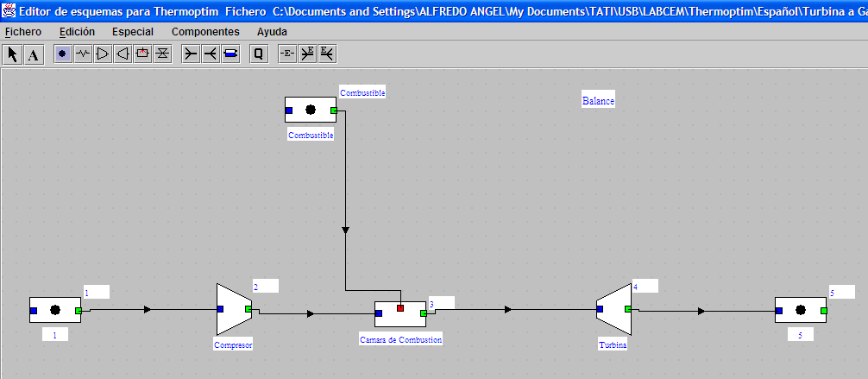Screen dimensions: 868x379
Task: Click stream label 3 at combustion outlet
Action: tap(442, 303)
